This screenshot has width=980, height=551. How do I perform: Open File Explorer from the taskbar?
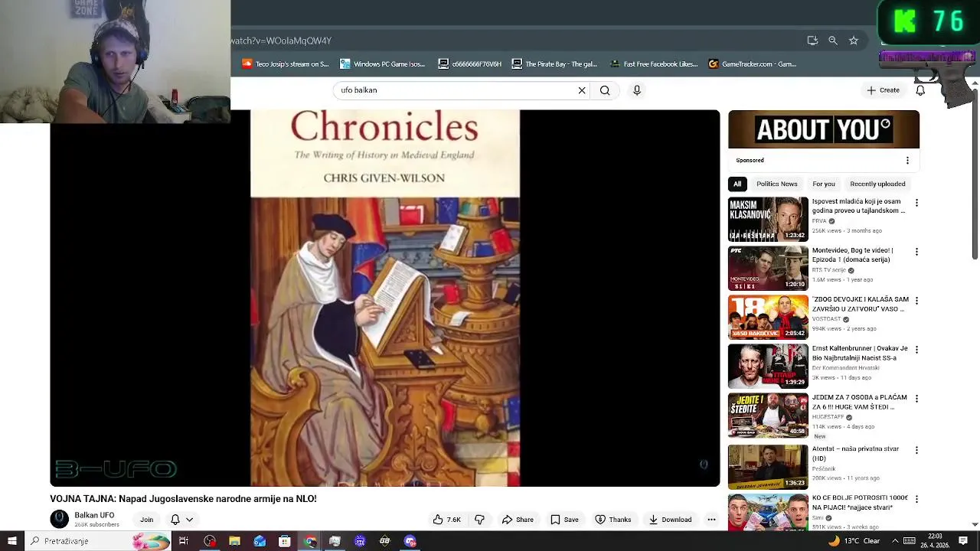pyautogui.click(x=234, y=541)
